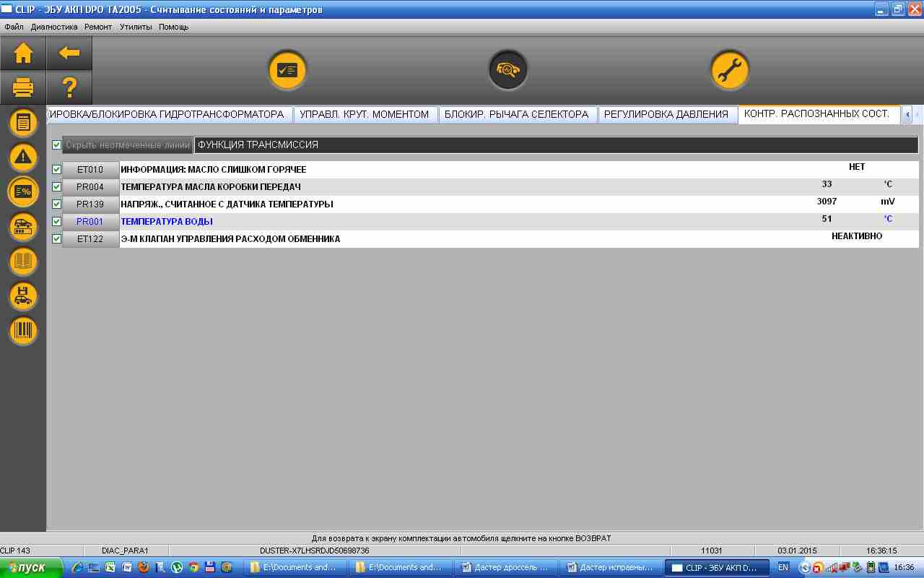
Task: Click the checklist icon in top bar
Action: (287, 70)
